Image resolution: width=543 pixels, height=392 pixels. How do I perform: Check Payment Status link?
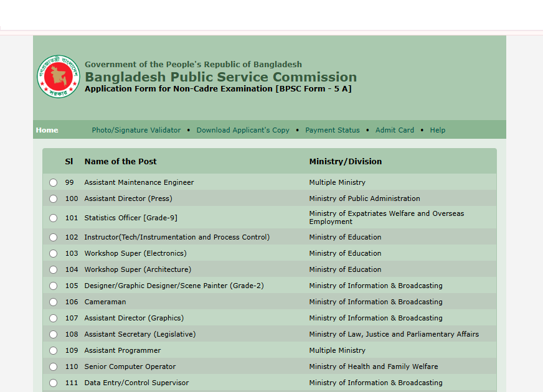coord(332,130)
